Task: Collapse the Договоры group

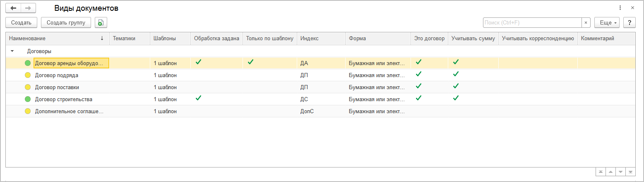Action: coord(12,51)
